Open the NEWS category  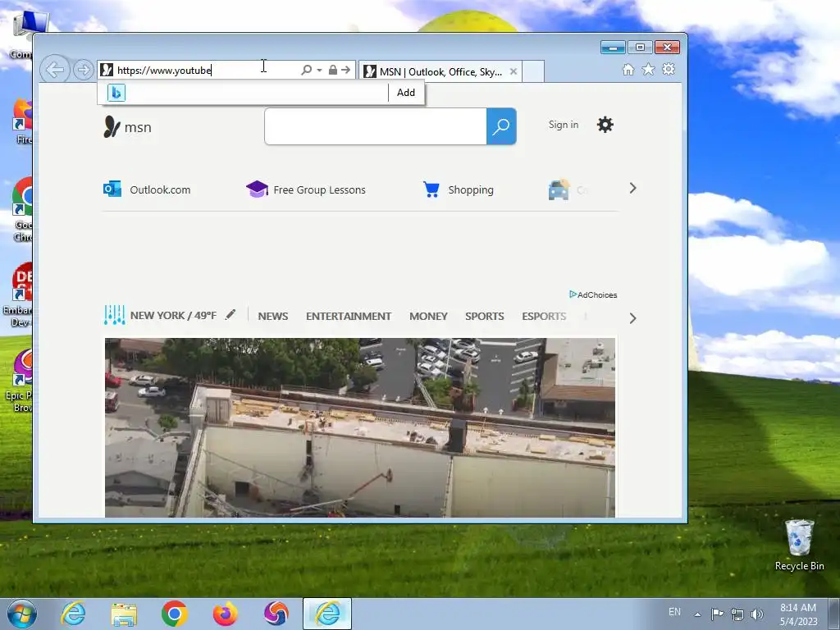[273, 316]
